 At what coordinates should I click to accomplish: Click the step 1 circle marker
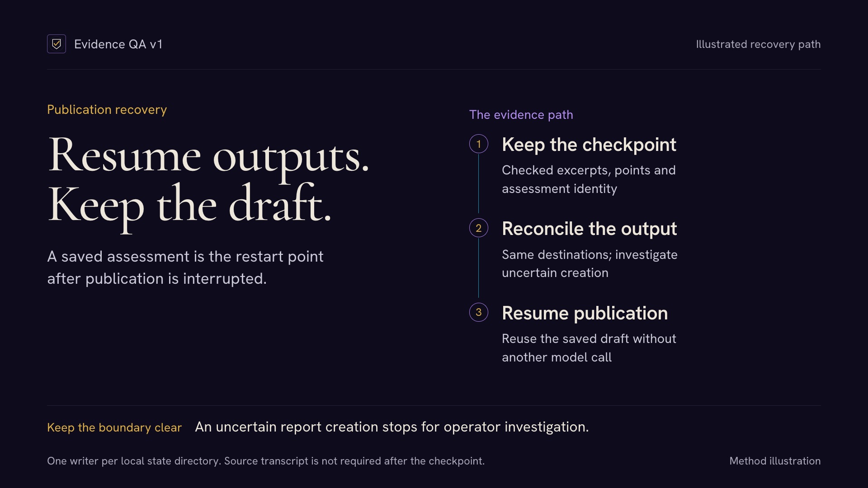(479, 144)
